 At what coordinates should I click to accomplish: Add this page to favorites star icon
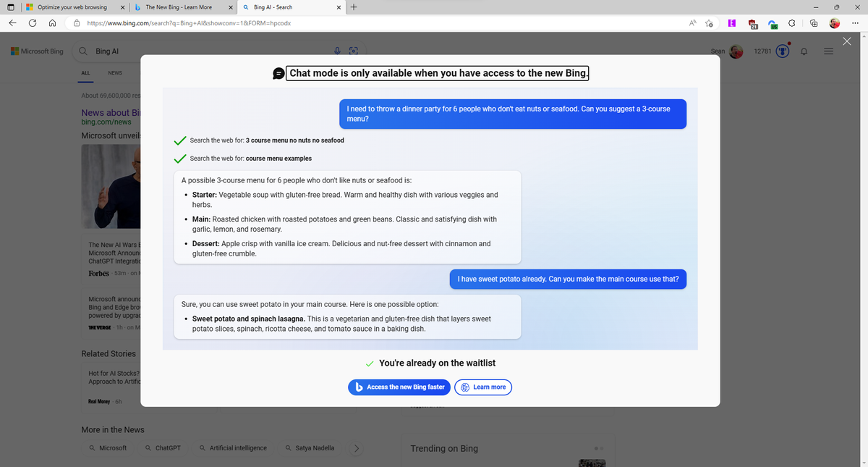(x=710, y=23)
